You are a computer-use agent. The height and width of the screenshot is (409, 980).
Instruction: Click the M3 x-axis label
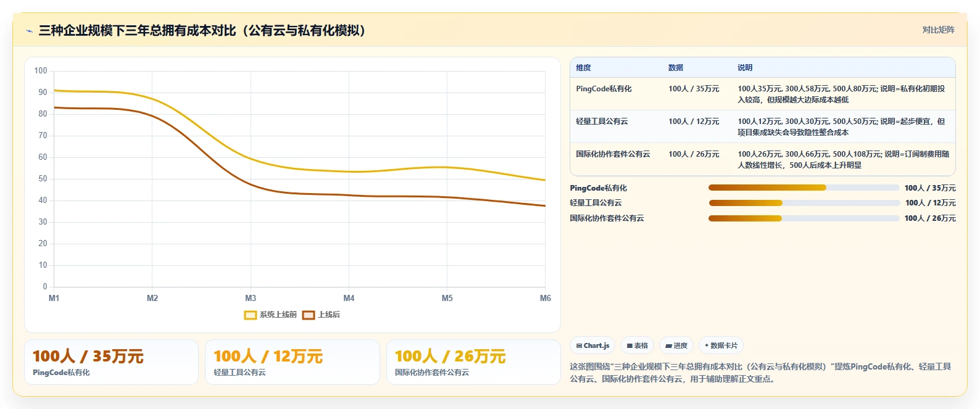[251, 299]
